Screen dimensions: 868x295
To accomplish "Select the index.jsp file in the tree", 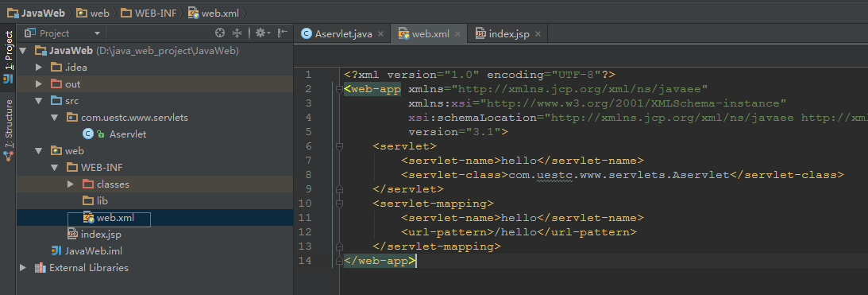I will (x=154, y=235).
